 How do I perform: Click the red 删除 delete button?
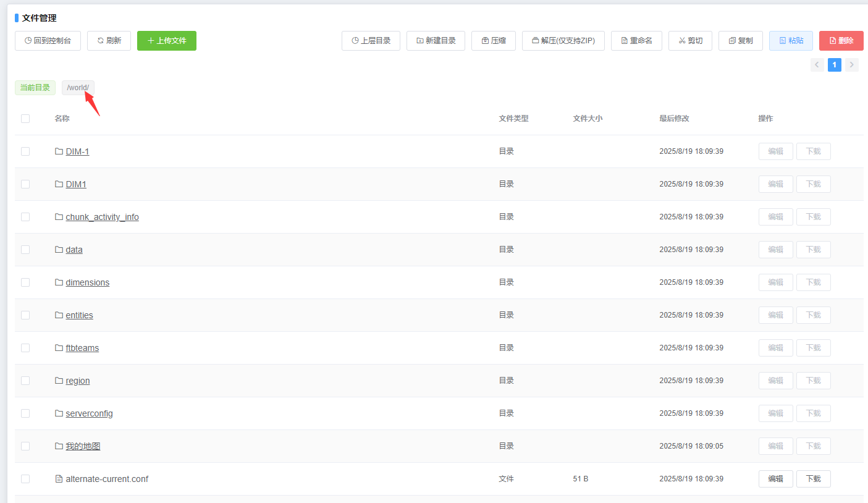tap(841, 41)
